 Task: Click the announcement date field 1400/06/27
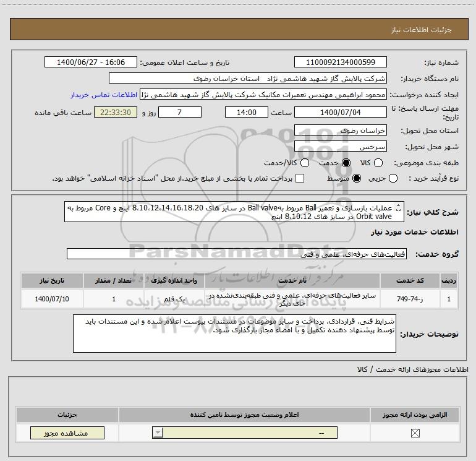(91, 62)
